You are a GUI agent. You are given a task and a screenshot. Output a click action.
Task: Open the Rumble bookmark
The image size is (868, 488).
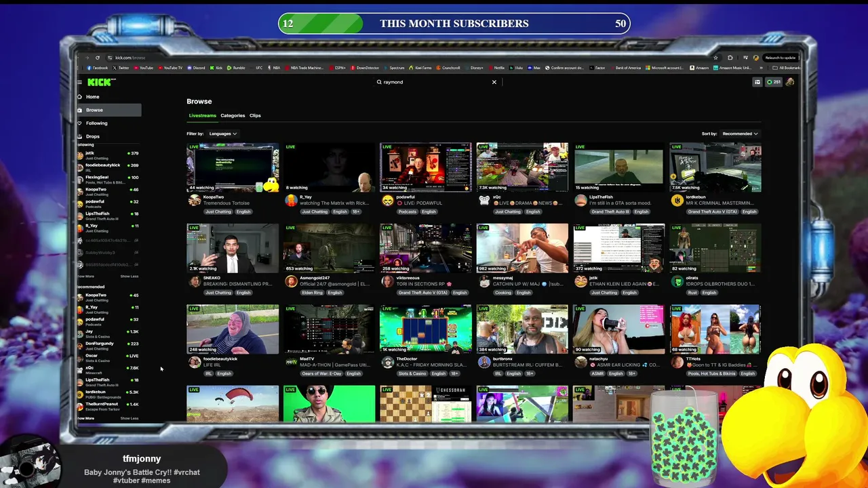coord(237,68)
